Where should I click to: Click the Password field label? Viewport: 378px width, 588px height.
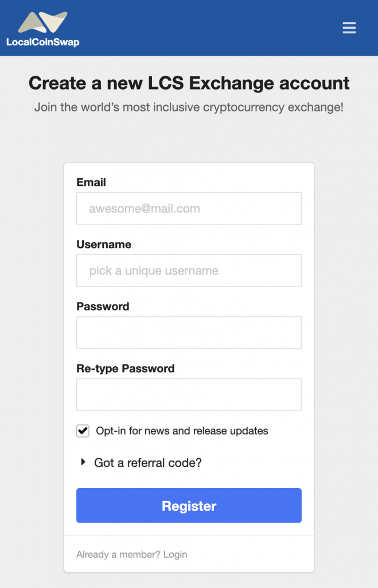(103, 307)
